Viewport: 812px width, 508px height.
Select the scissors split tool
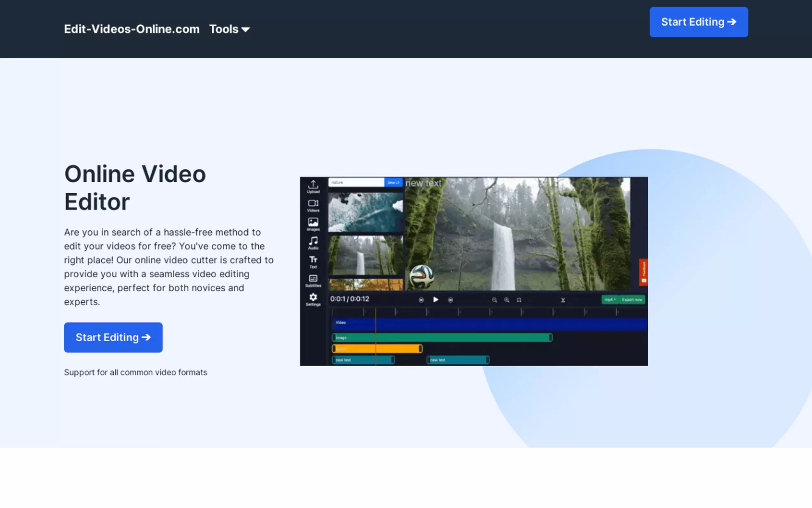[x=563, y=300]
